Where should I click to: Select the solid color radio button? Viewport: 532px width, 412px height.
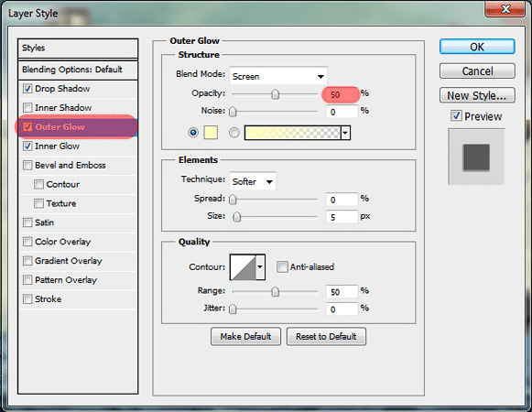pos(193,133)
